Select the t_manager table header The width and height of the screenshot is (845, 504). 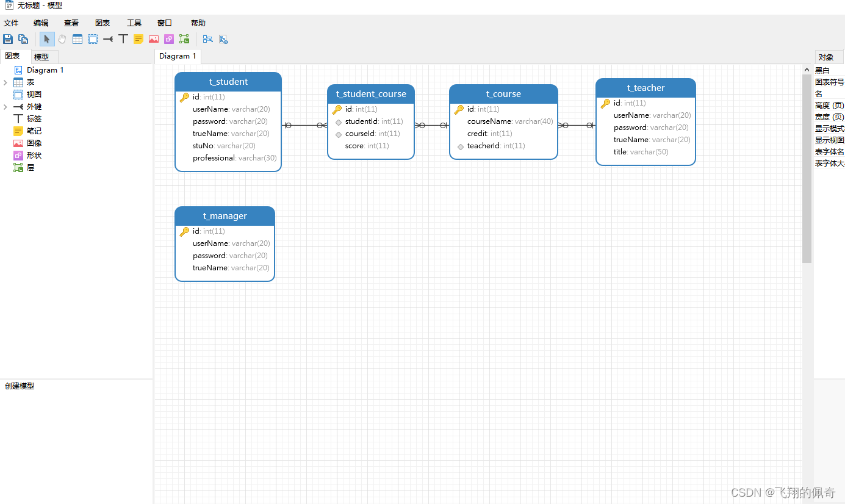pos(225,216)
